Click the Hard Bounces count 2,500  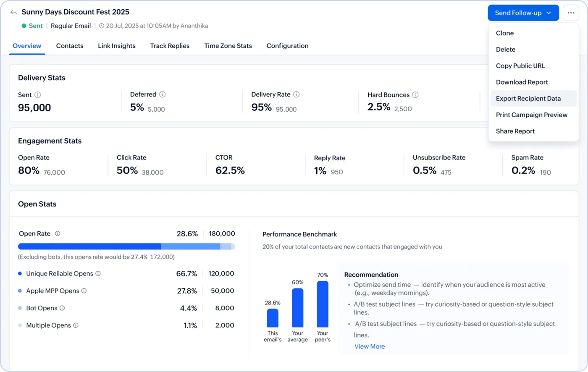click(x=403, y=109)
